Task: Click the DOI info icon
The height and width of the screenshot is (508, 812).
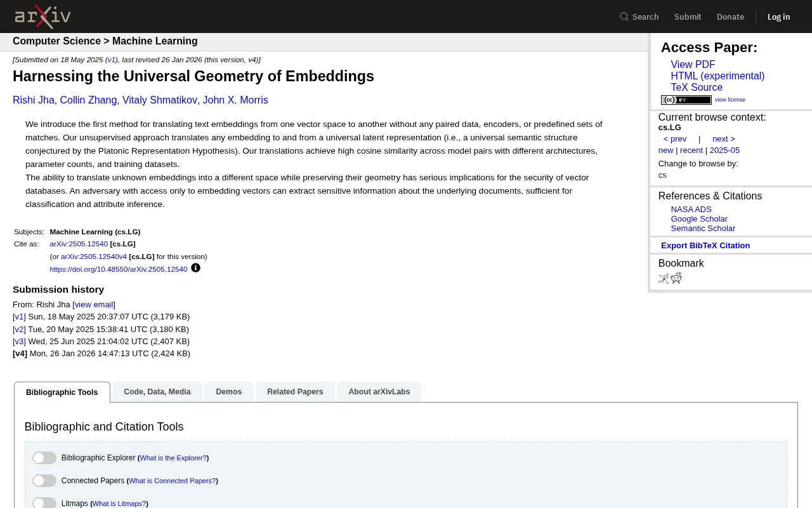Action: coord(195,268)
